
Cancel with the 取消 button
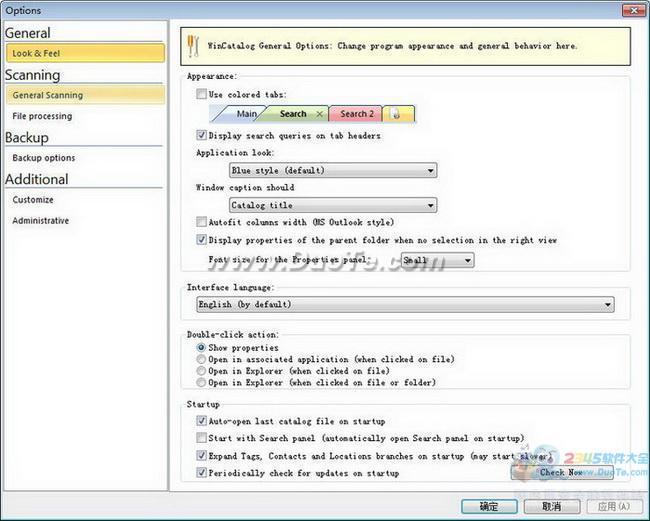coord(552,506)
